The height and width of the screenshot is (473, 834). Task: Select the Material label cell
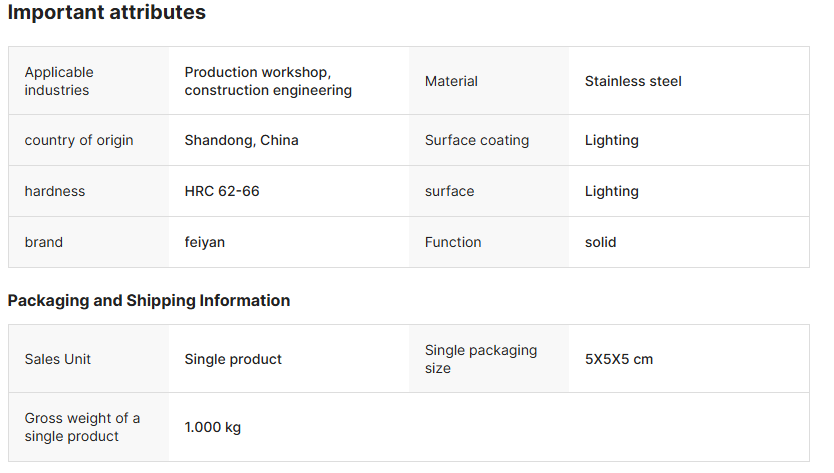tap(451, 81)
